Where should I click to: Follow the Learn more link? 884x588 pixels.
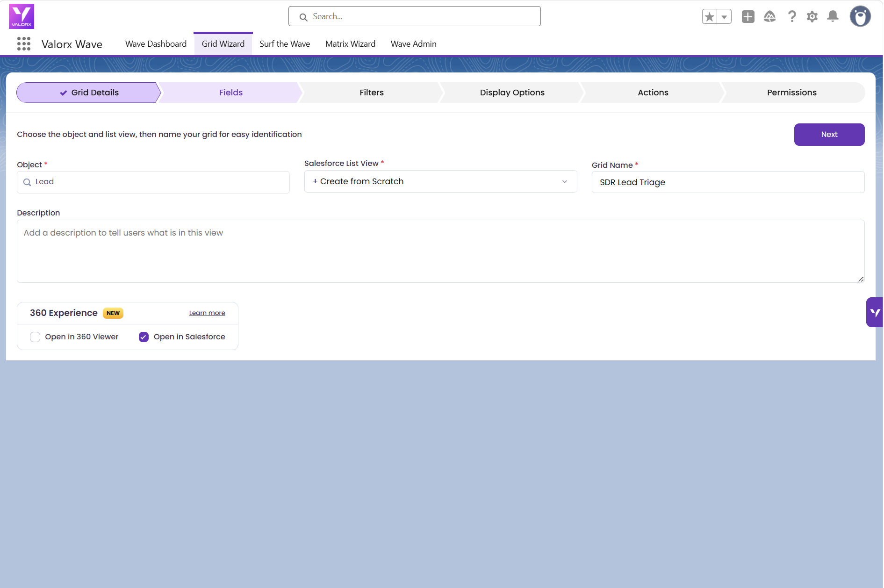click(207, 313)
